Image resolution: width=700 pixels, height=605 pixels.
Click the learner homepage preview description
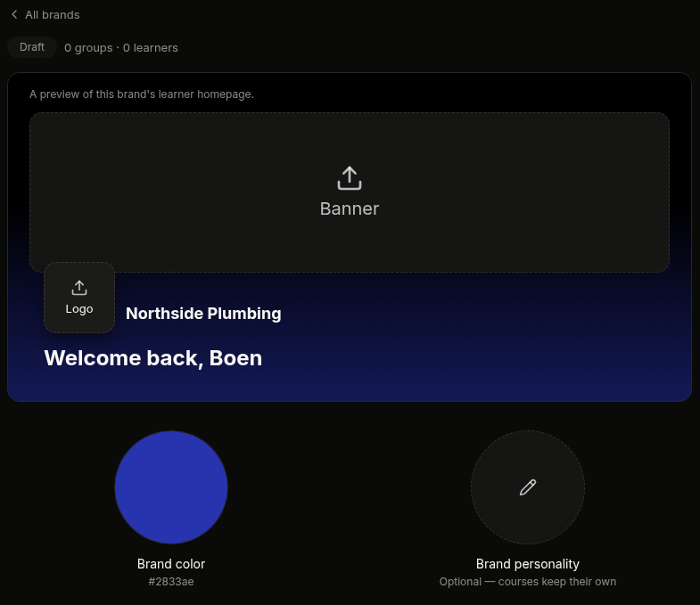[142, 94]
